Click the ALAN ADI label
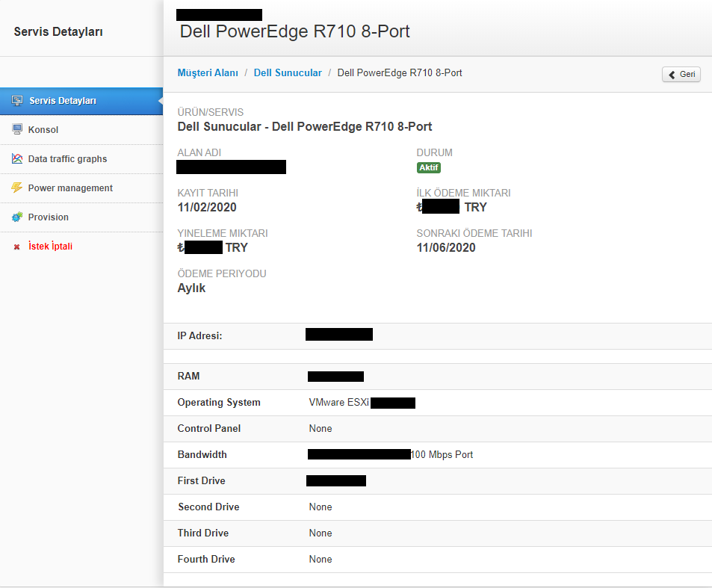This screenshot has height=588, width=712. tap(199, 152)
